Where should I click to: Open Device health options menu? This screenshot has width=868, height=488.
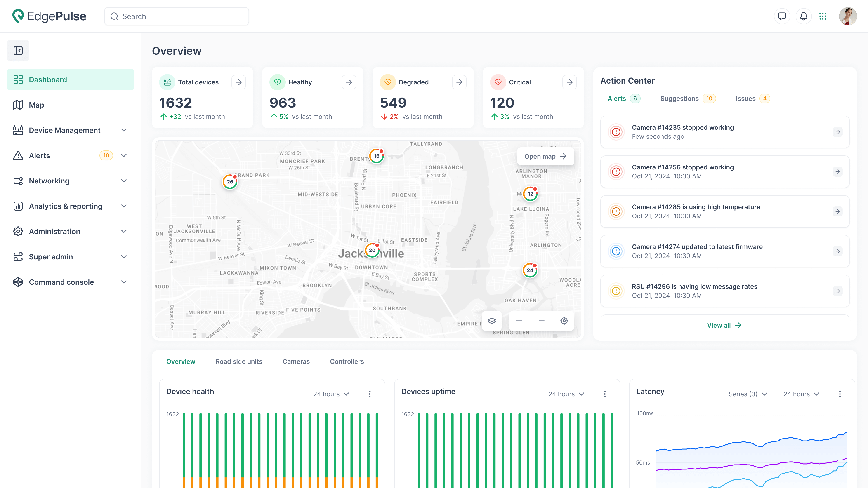click(370, 394)
